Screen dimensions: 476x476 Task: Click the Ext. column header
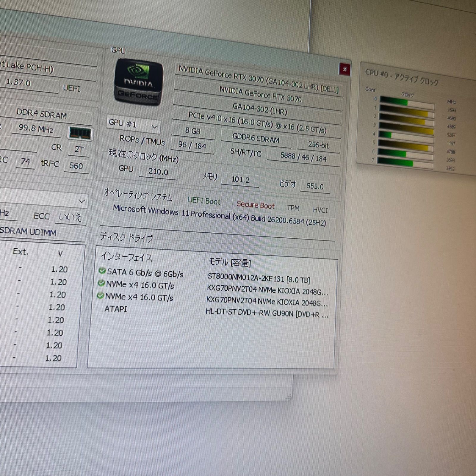point(20,252)
